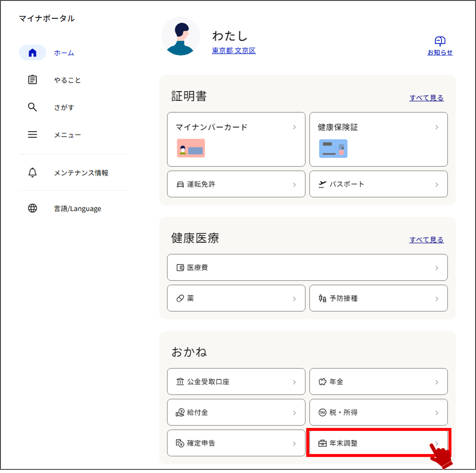This screenshot has height=473, width=476.
Task: Click the magnifier icon beside さがす
Action: click(x=32, y=107)
